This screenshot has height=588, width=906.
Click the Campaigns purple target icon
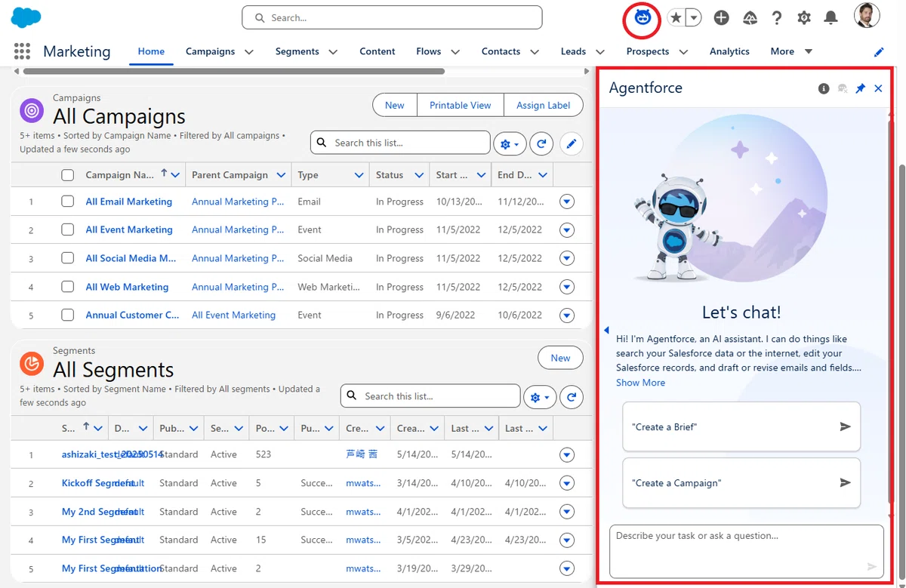pos(32,111)
